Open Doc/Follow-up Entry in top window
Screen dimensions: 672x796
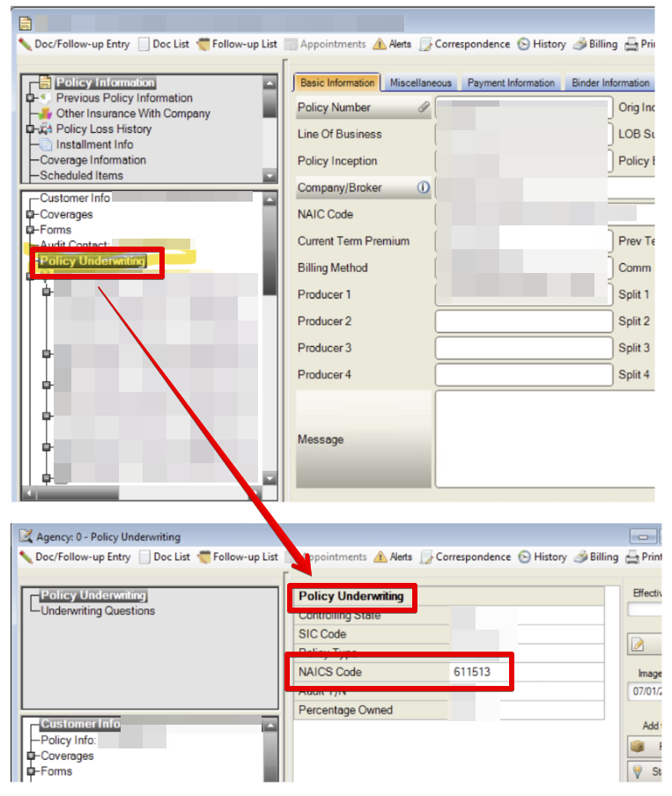tap(75, 44)
